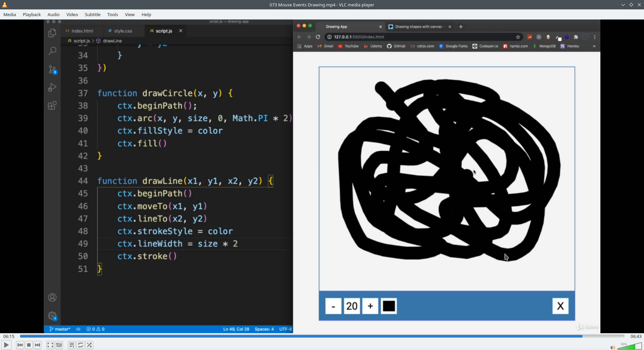
Task: Open the Help menu
Action: 146,14
